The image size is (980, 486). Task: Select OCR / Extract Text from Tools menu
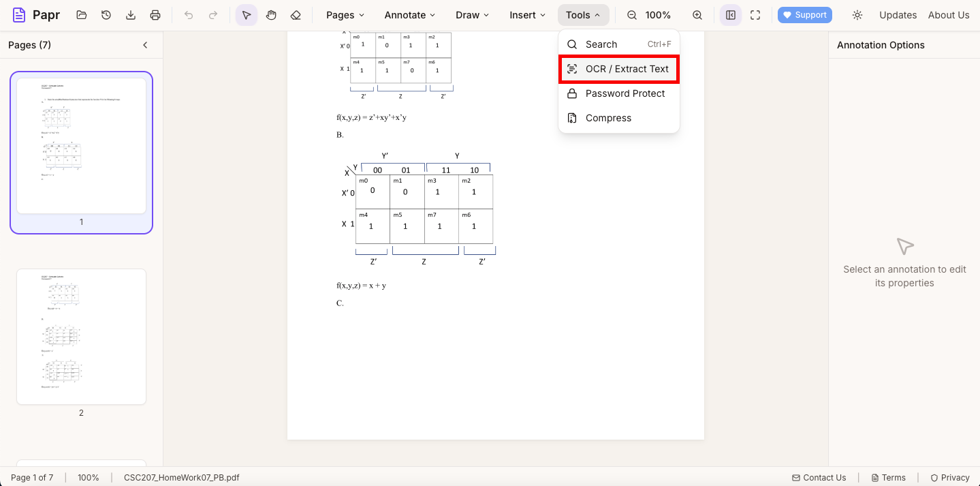point(618,69)
